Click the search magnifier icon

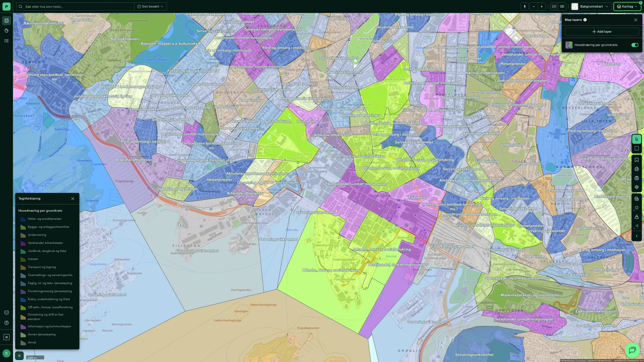[21, 7]
